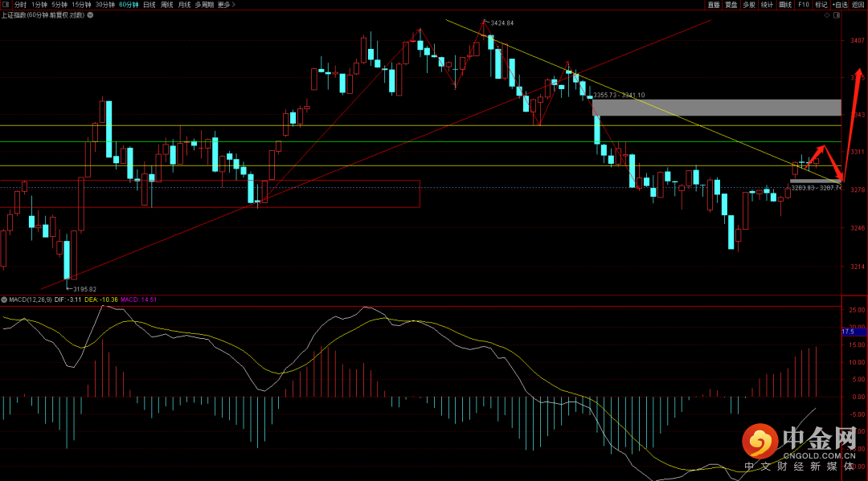The height and width of the screenshot is (481, 868).
Task: Switch to the 分时 intraday tab
Action: (20, 5)
